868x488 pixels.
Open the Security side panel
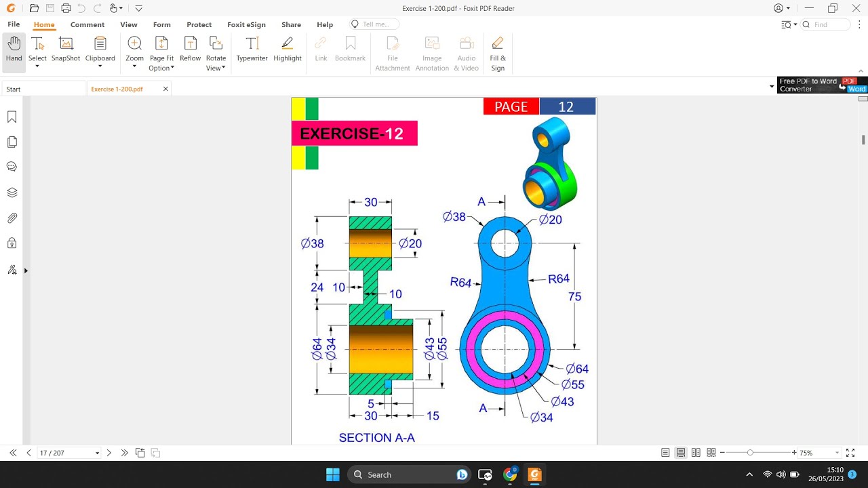pos(12,243)
